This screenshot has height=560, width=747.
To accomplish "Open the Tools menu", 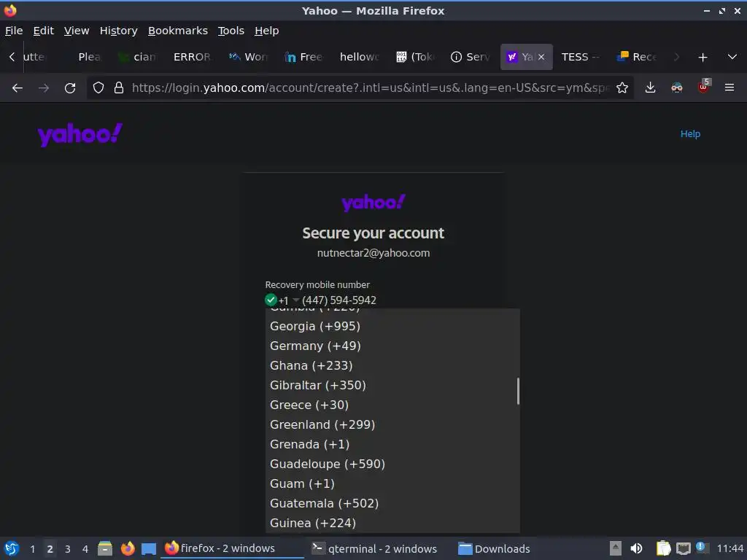I will click(x=231, y=31).
